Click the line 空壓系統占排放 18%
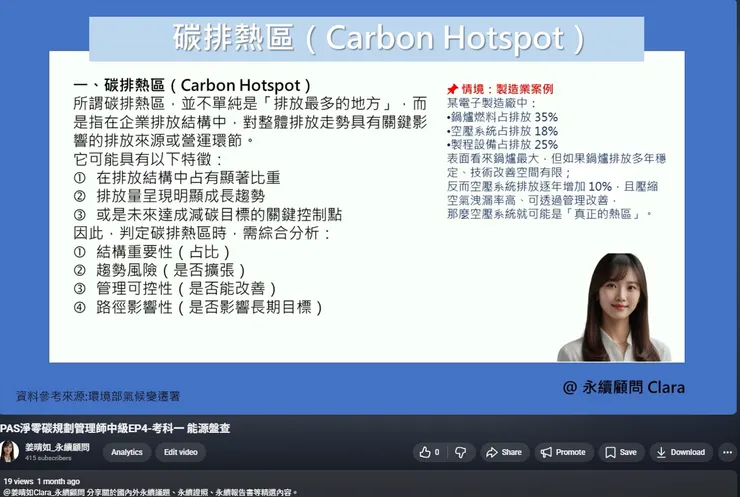Image resolution: width=740 pixels, height=497 pixels. (502, 131)
